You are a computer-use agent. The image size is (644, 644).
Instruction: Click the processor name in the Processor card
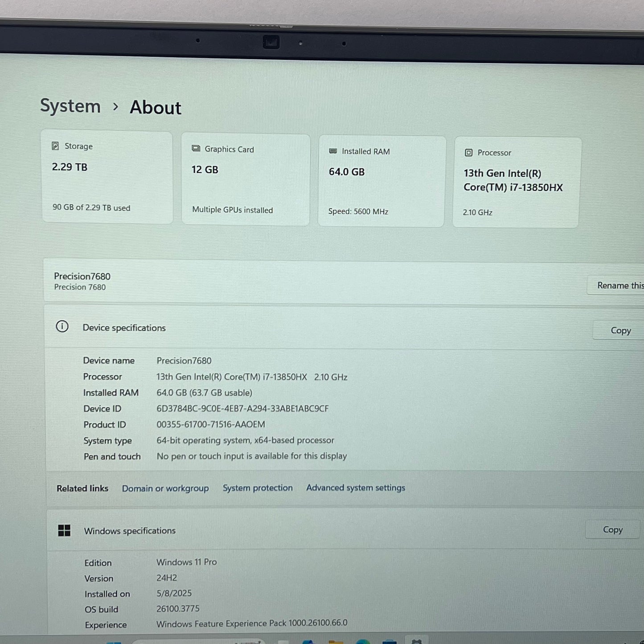tap(513, 180)
